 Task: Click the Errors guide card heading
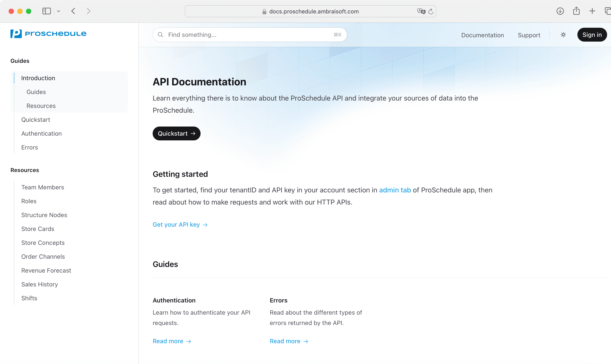[x=279, y=300]
